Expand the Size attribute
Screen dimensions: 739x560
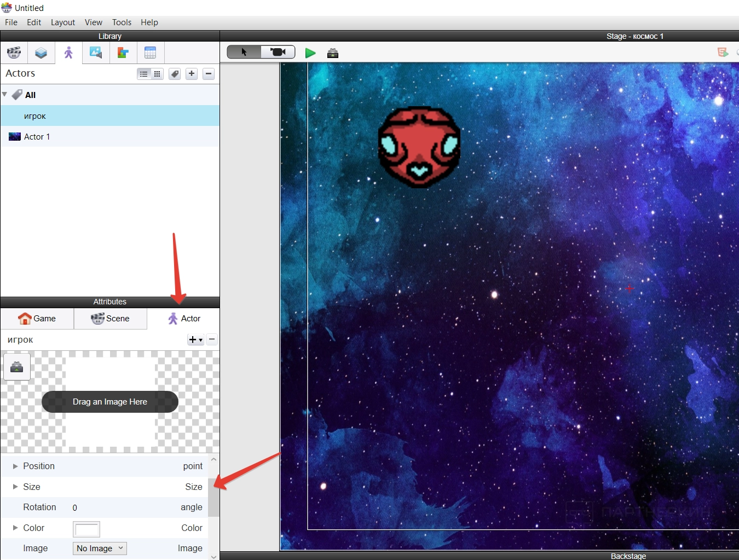click(15, 487)
